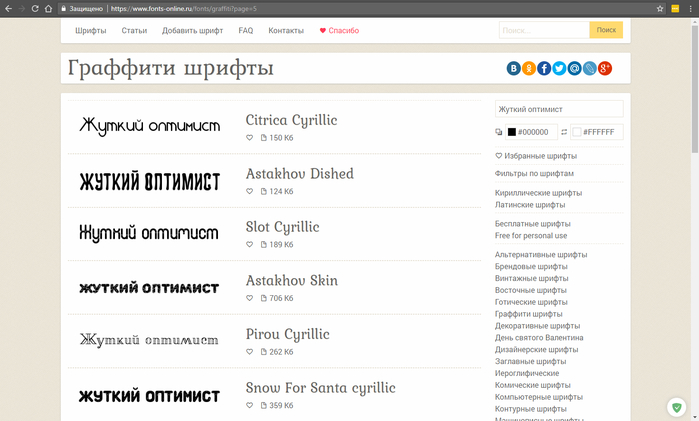Viewport: 699px width, 421px height.
Task: Share page via Mail.ru icon
Action: click(574, 68)
